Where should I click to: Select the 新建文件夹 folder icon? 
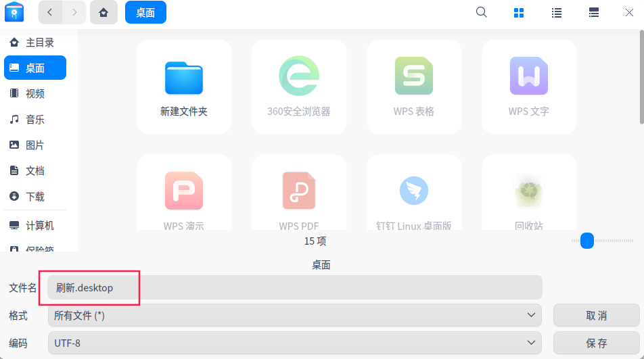pos(184,78)
